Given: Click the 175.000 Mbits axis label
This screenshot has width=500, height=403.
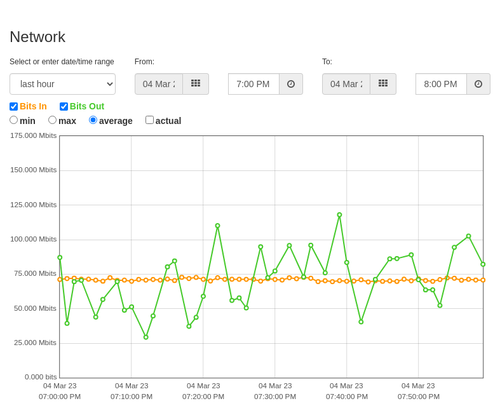Looking at the screenshot, I should 33,136.
